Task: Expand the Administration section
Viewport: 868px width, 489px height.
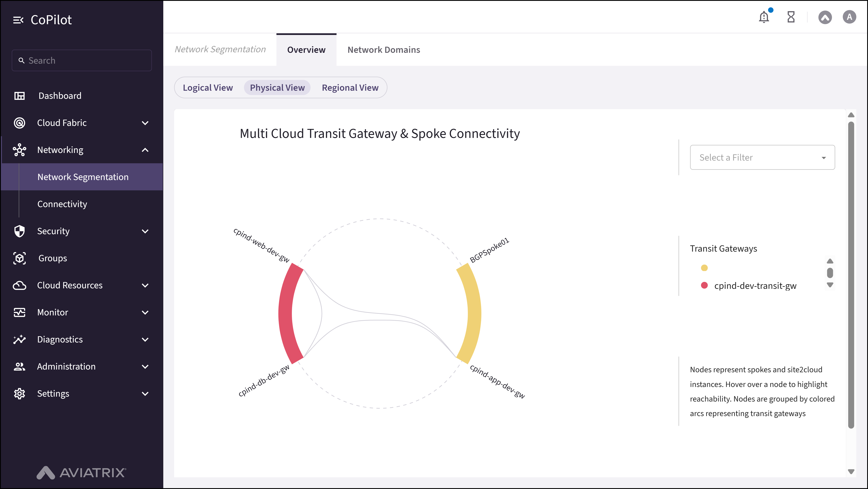Action: point(145,366)
